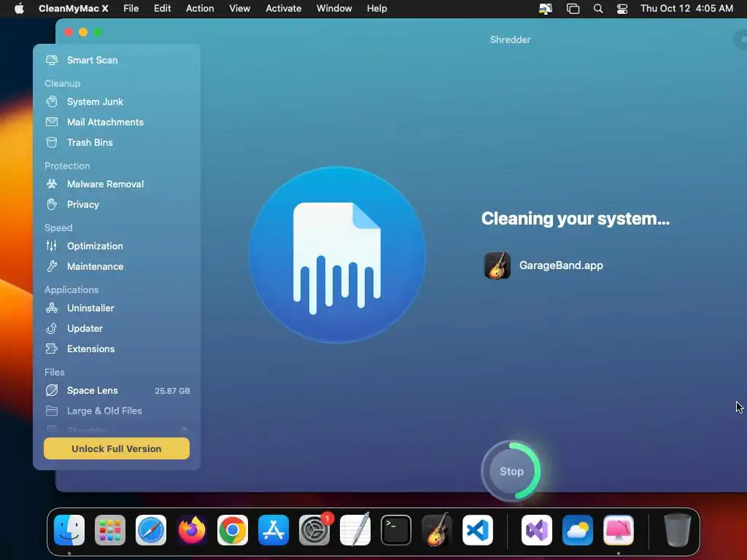Open Launchpad from the Dock
747x560 pixels.
tap(110, 530)
